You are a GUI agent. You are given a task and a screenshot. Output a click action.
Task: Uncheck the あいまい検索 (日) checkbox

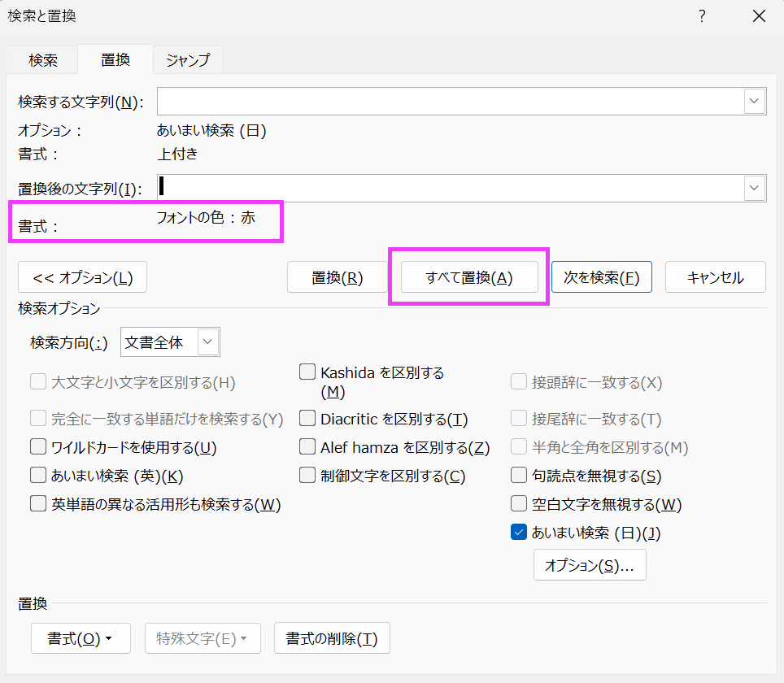tap(518, 533)
